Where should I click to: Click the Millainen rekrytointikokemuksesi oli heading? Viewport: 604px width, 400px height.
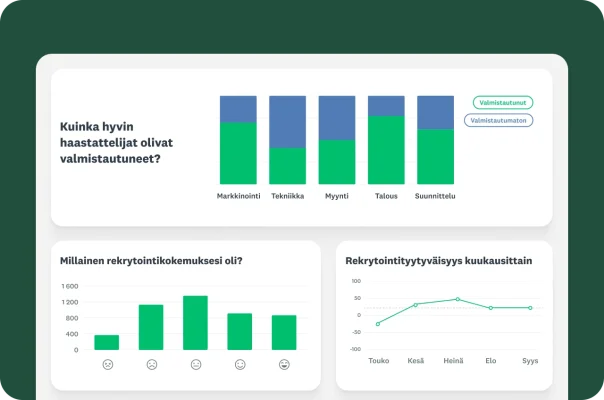click(151, 261)
